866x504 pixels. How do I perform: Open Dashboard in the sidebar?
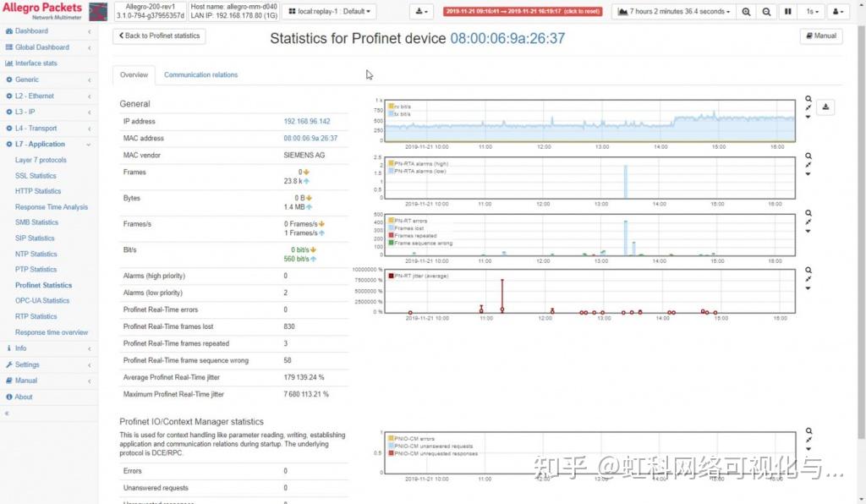click(31, 31)
